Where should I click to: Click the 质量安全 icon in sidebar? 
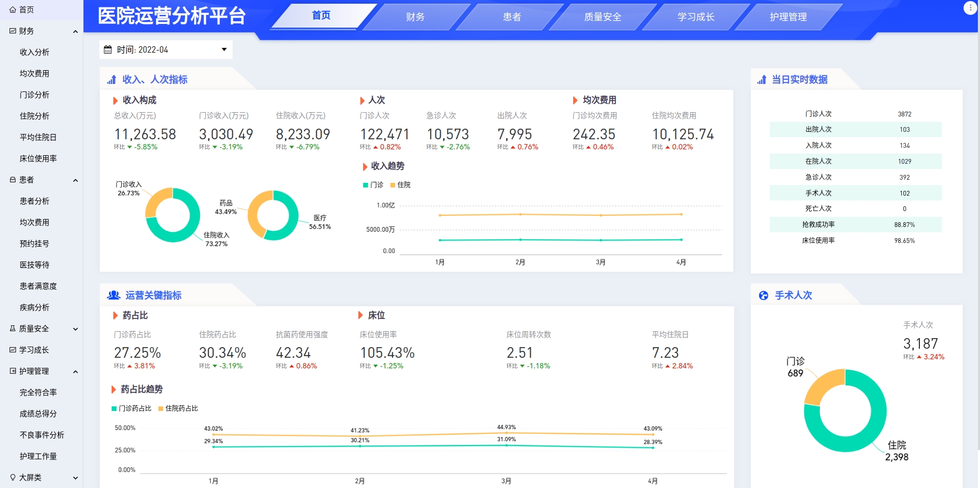pos(13,329)
